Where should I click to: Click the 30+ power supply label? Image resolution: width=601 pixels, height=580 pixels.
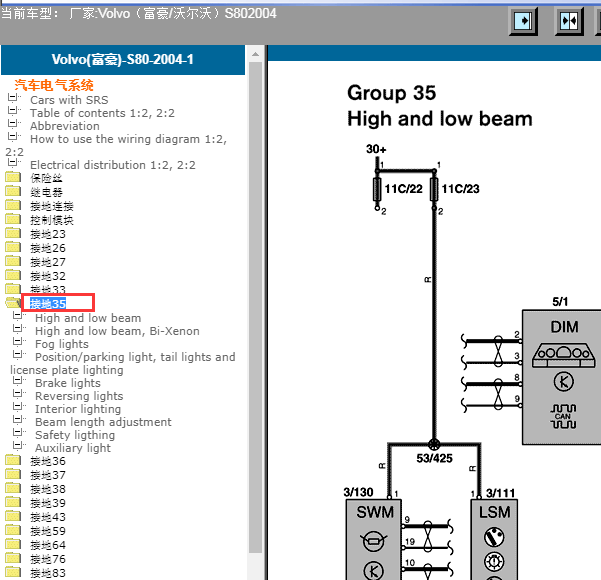point(376,149)
